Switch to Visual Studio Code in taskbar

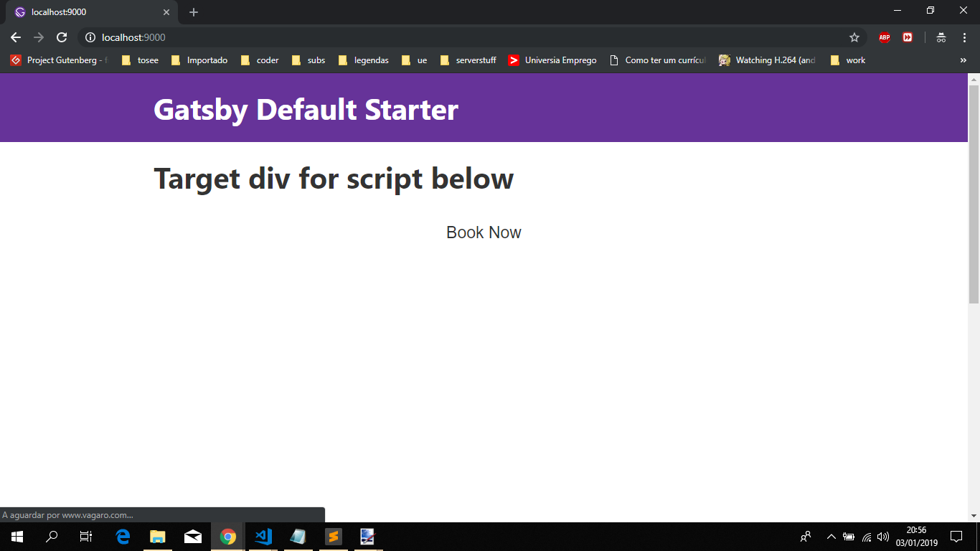click(263, 537)
